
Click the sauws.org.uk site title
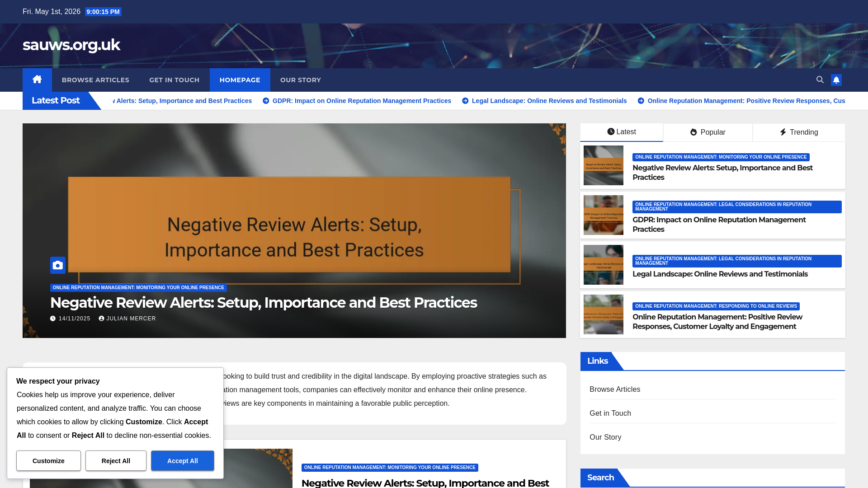pos(71,45)
